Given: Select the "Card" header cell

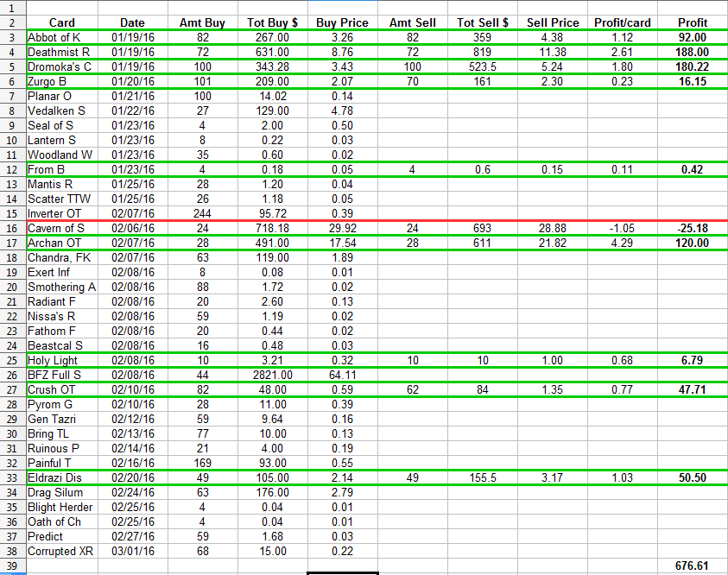Looking at the screenshot, I should (61, 22).
